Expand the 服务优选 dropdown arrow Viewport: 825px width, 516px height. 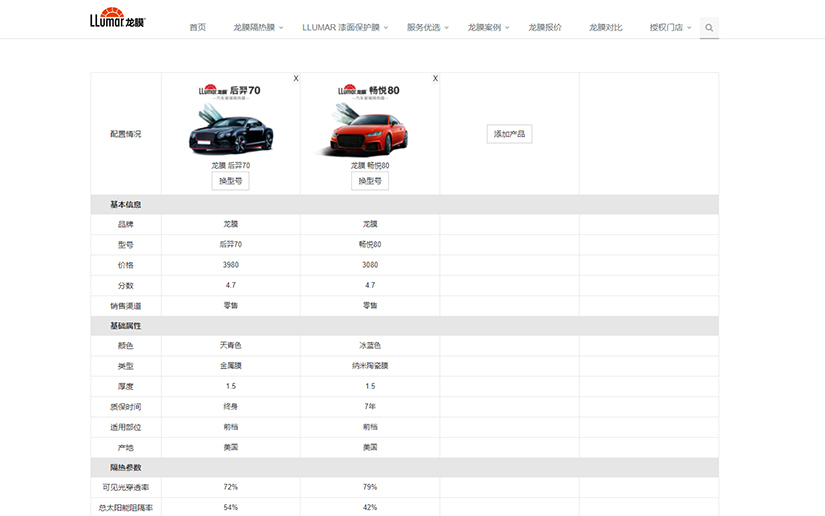447,28
